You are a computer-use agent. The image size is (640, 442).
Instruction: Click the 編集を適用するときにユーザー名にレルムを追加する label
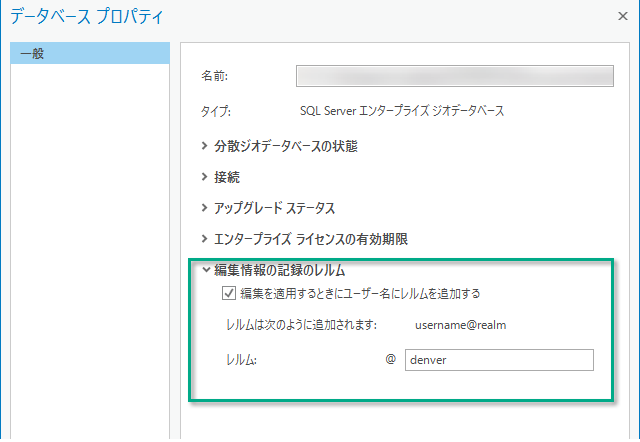tap(360, 294)
